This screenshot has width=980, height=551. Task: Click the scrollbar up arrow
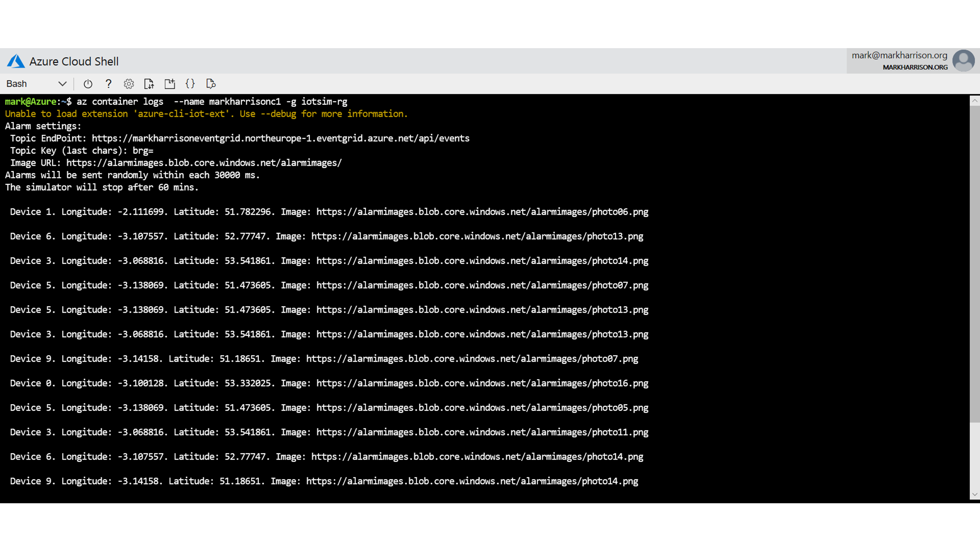pyautogui.click(x=974, y=101)
